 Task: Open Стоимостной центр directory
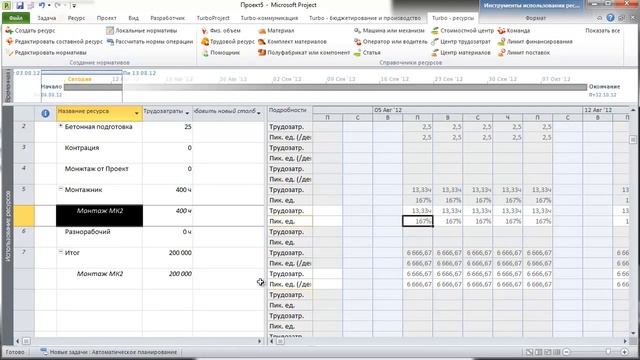[462, 31]
